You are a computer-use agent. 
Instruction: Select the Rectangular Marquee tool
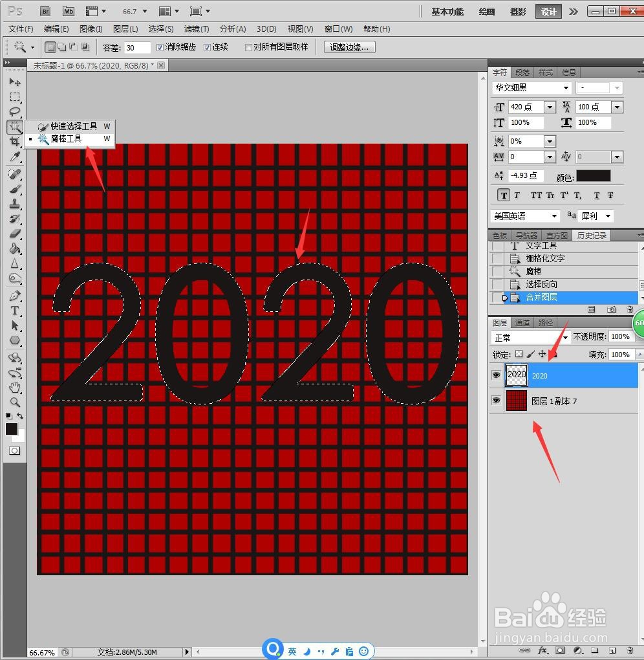(x=15, y=97)
